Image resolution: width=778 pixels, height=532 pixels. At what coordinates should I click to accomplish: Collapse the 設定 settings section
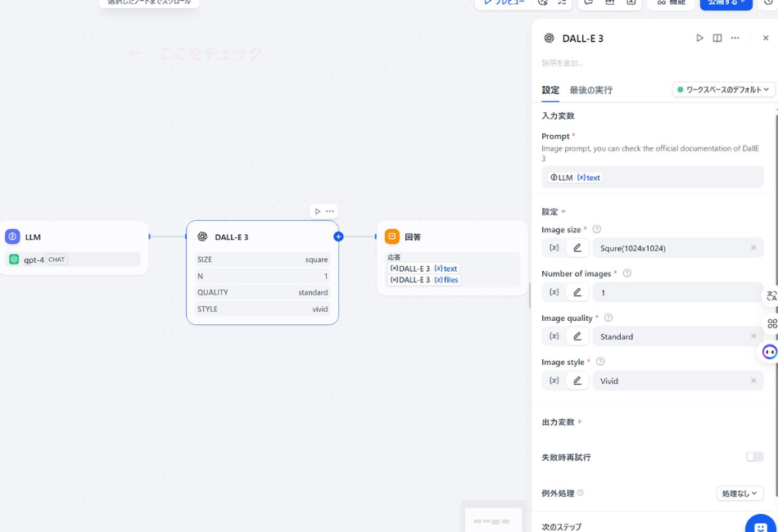click(x=552, y=211)
